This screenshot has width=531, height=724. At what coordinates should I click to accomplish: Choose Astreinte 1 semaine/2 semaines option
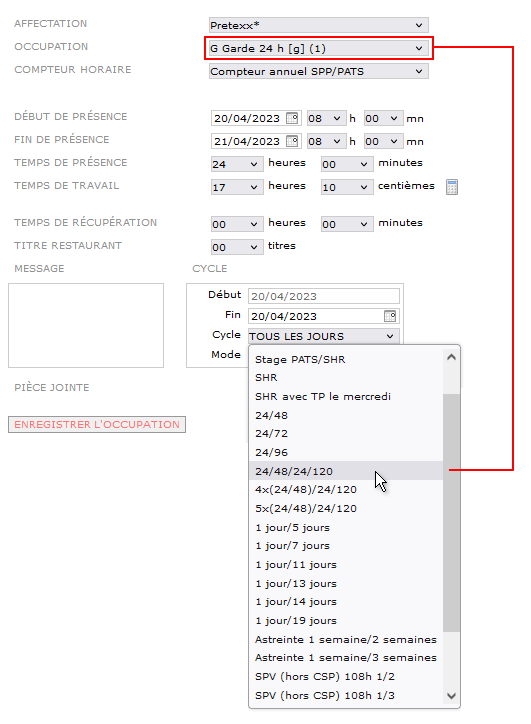(x=346, y=640)
